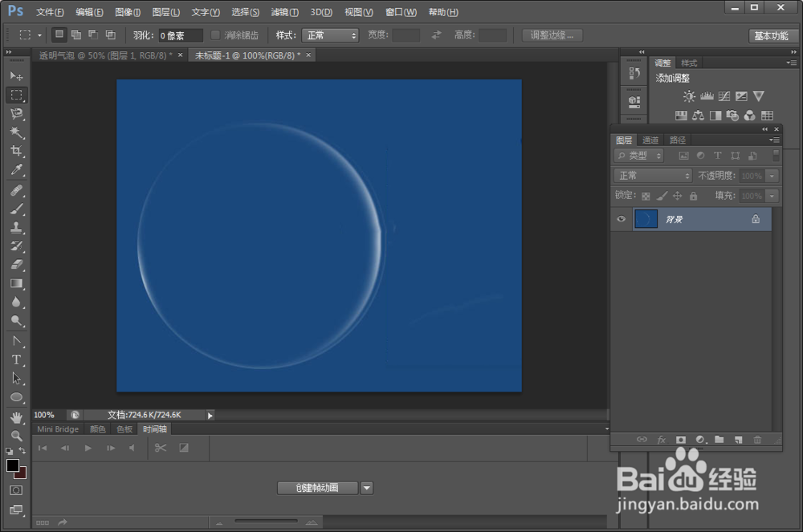Click the foreground black color swatch
The width and height of the screenshot is (803, 532).
12,465
